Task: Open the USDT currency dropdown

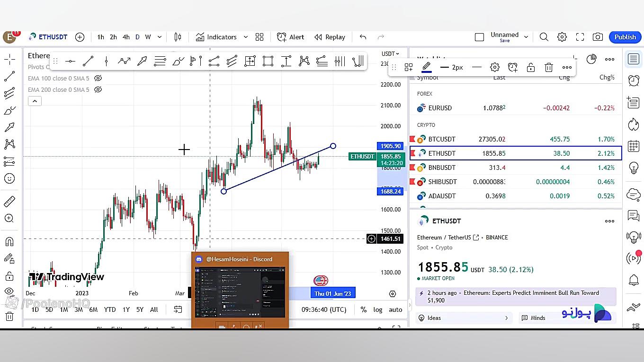Action: 390,53
